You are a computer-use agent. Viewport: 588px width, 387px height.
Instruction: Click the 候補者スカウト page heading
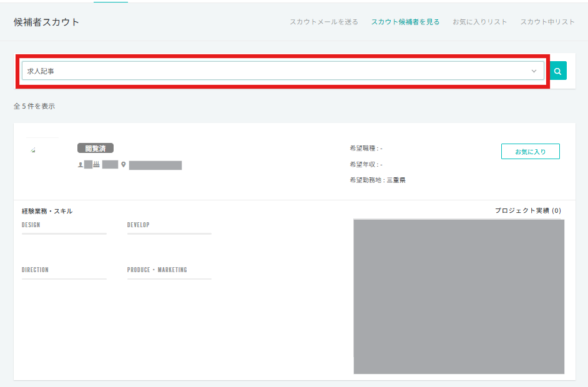pos(46,22)
